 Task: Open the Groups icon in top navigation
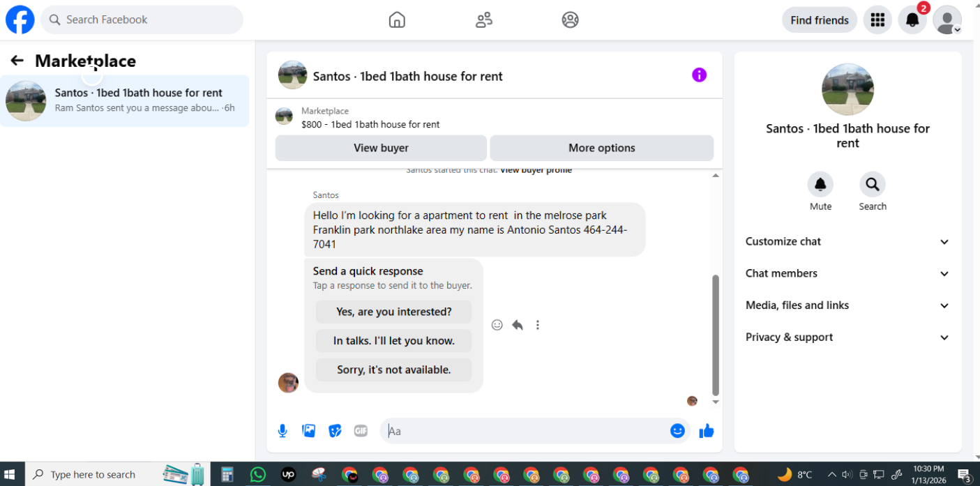tap(570, 20)
